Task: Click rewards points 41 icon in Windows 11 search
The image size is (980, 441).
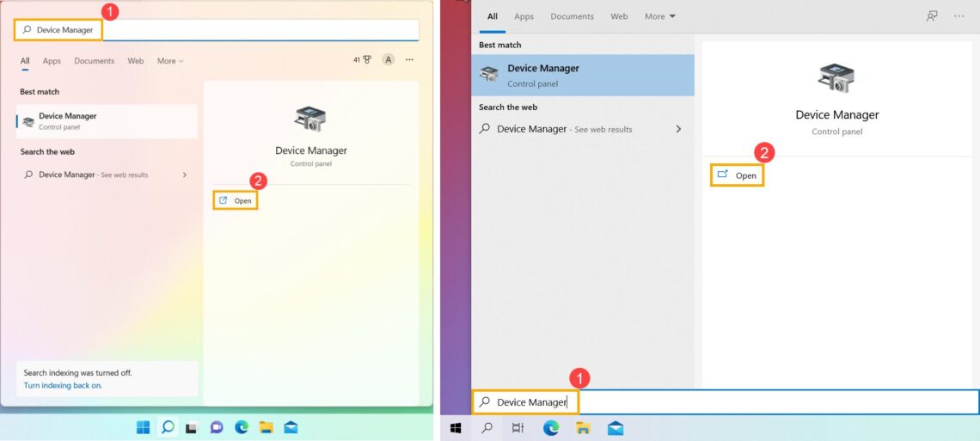Action: 363,60
